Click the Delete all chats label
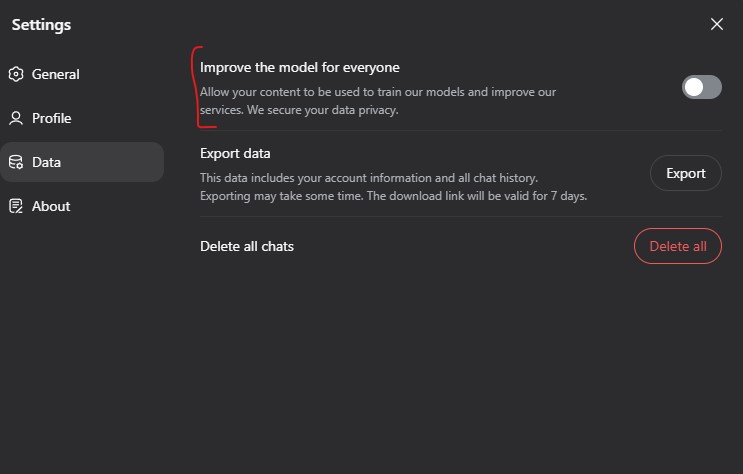The image size is (743, 474). tap(247, 246)
